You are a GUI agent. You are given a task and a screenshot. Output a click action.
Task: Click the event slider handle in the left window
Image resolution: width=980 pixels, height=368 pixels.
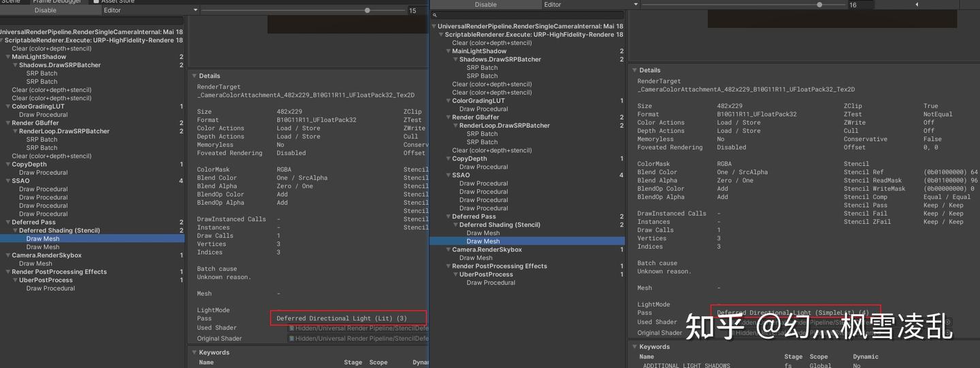(367, 10)
